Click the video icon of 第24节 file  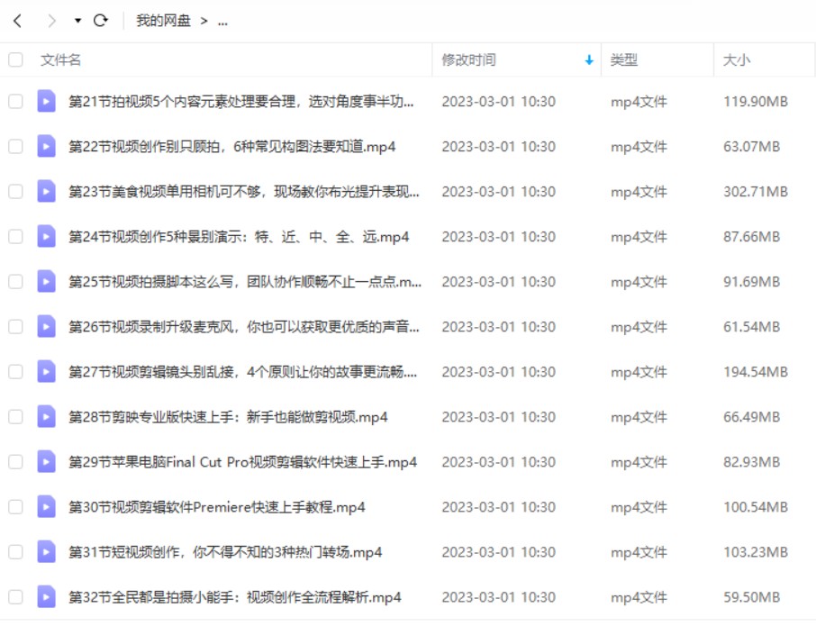(x=46, y=236)
